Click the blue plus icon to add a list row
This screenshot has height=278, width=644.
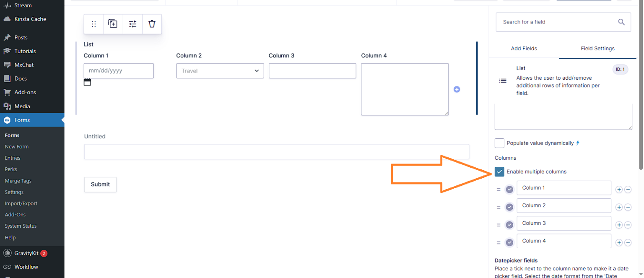(457, 89)
